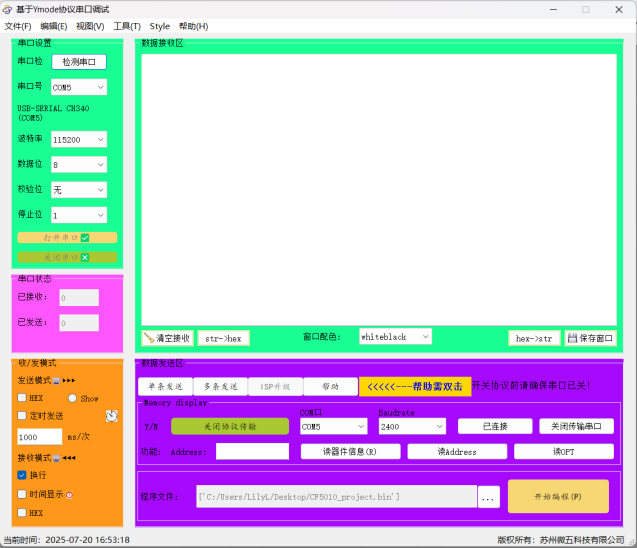Click the 保存窗口 floppy disk button
Viewport: 637px width, 548px height.
[x=590, y=338]
